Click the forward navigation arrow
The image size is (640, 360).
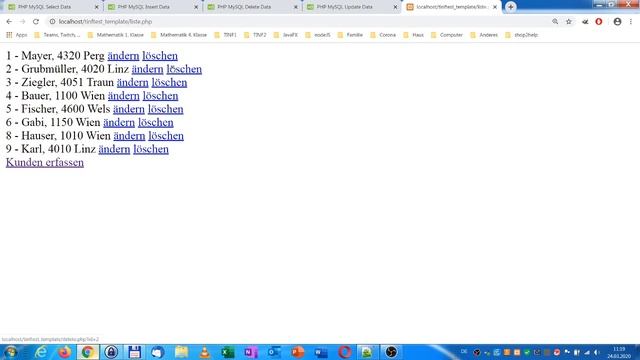tap(22, 22)
